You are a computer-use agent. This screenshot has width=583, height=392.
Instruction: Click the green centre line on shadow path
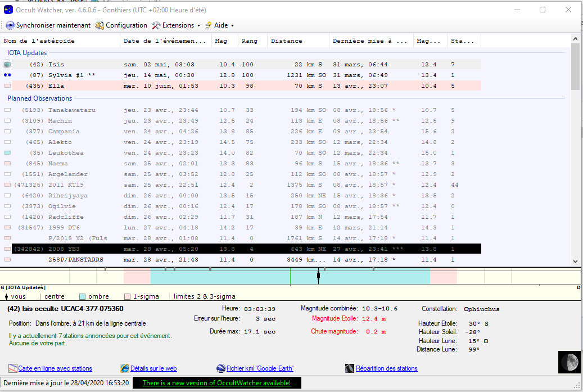291,277
